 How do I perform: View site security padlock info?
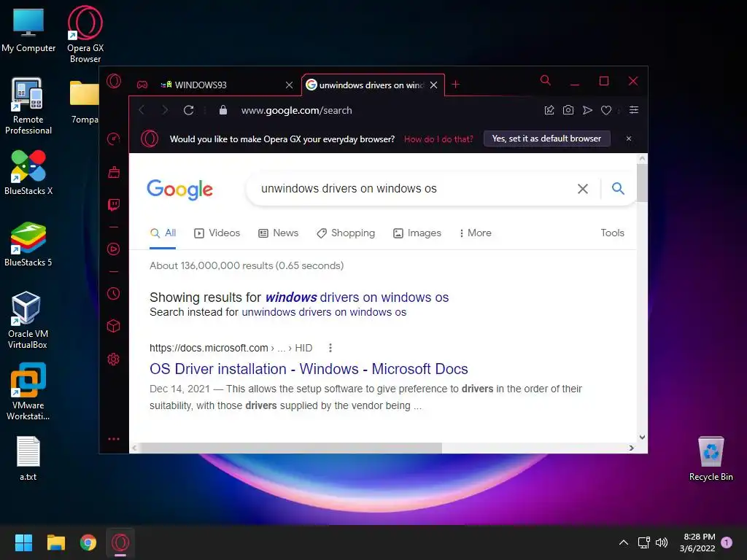[223, 111]
